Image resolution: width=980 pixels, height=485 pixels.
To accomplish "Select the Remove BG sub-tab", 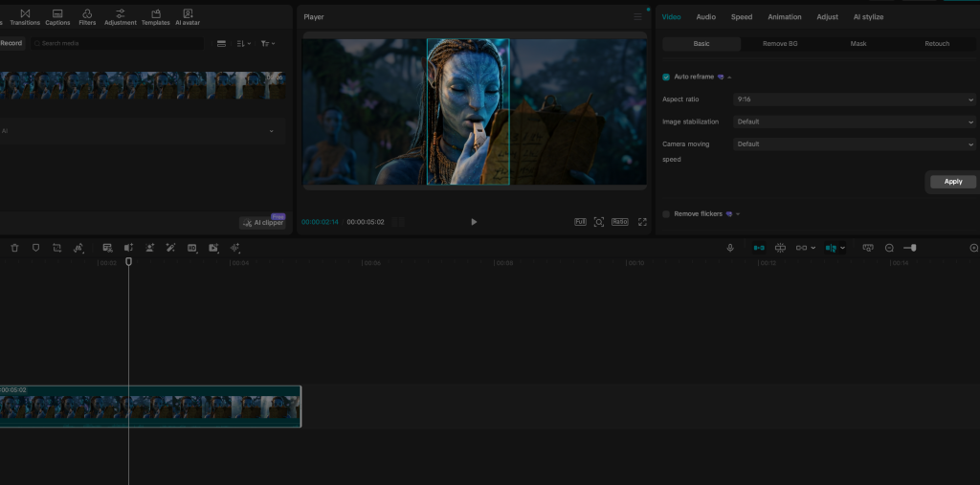I will 780,44.
